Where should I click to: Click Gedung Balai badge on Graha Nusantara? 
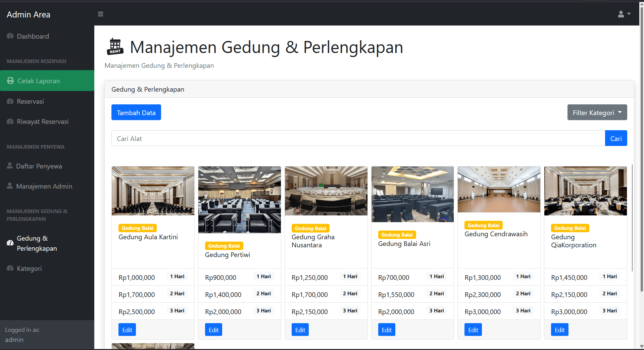pos(310,229)
